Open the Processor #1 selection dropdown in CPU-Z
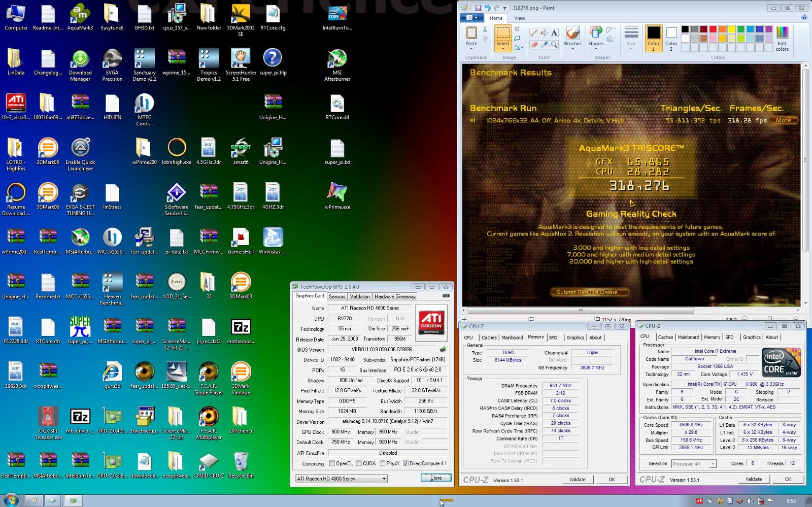Screen dimensions: 812x507 [693, 464]
